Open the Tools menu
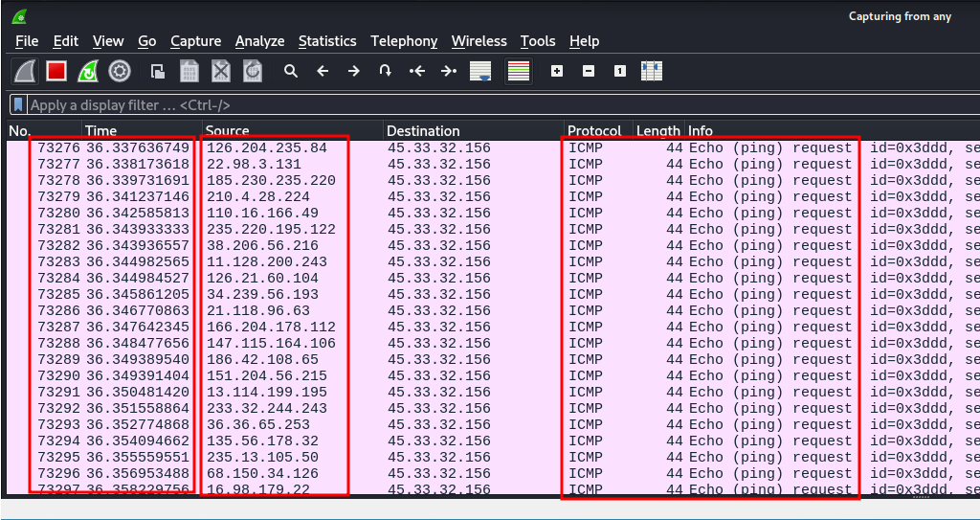980x520 pixels. pyautogui.click(x=538, y=41)
